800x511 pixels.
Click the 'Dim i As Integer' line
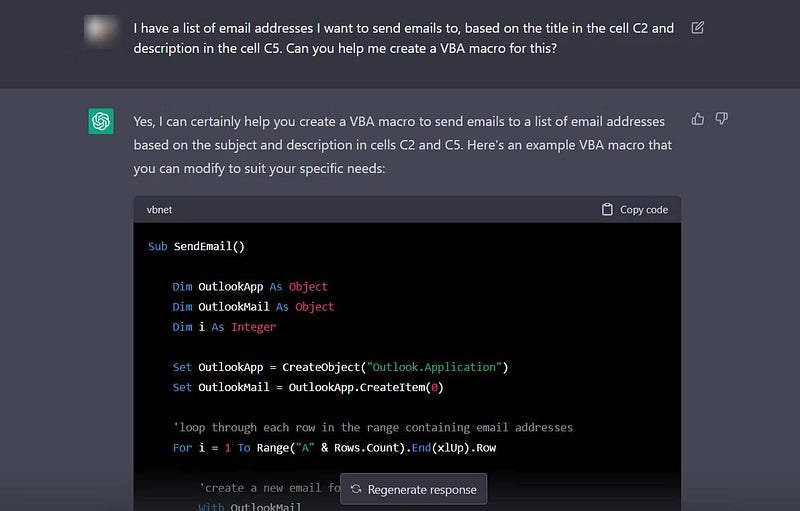pos(224,327)
